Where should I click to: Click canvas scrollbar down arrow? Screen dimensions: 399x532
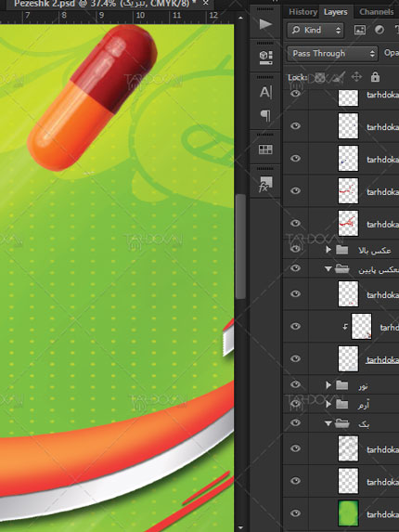click(240, 527)
